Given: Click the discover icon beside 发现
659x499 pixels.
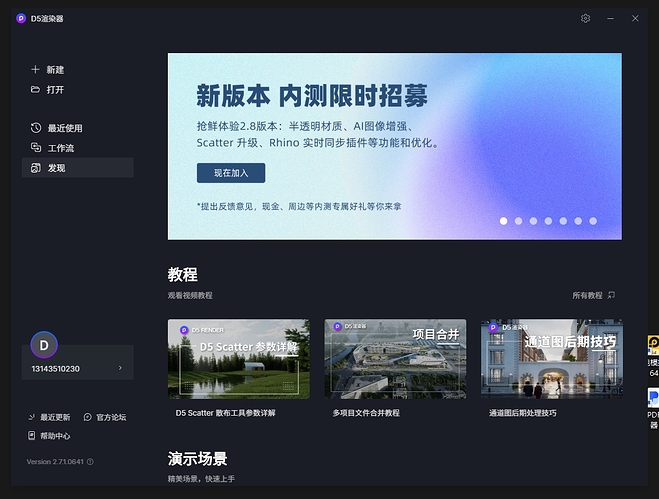Looking at the screenshot, I should point(36,168).
